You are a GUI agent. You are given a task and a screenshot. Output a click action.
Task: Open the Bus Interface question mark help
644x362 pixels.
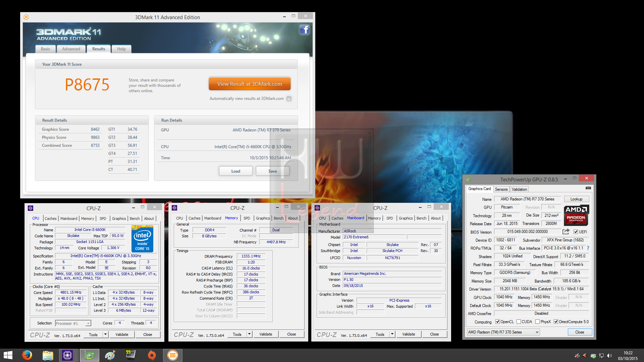588,248
